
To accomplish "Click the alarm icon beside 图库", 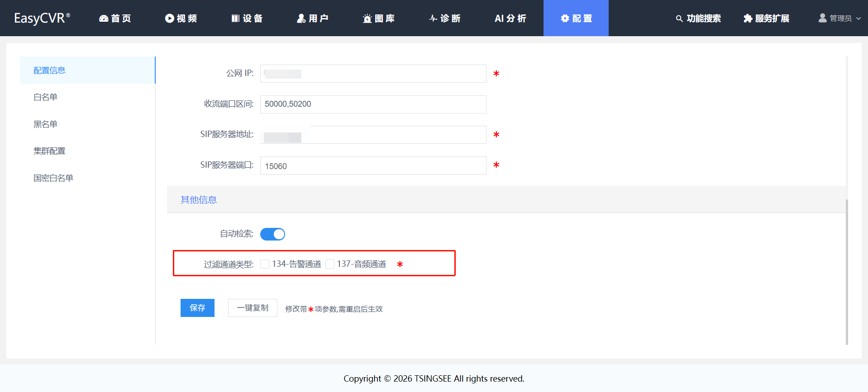I will pos(367,19).
